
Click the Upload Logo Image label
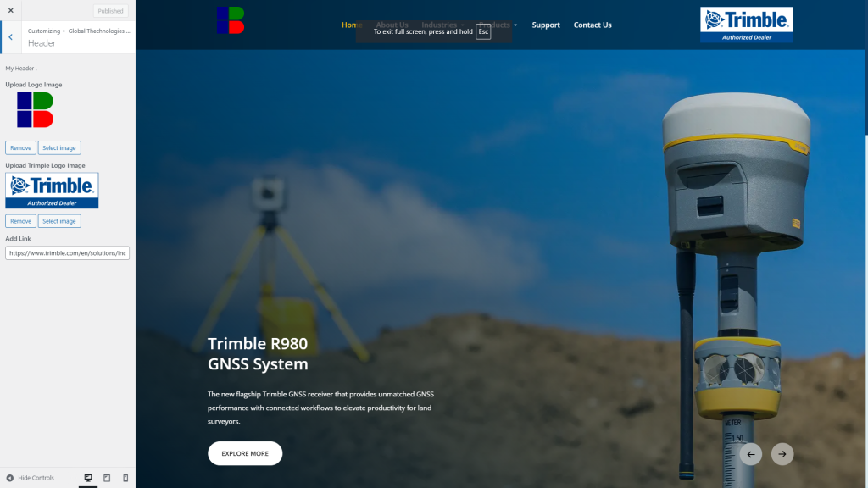point(34,85)
